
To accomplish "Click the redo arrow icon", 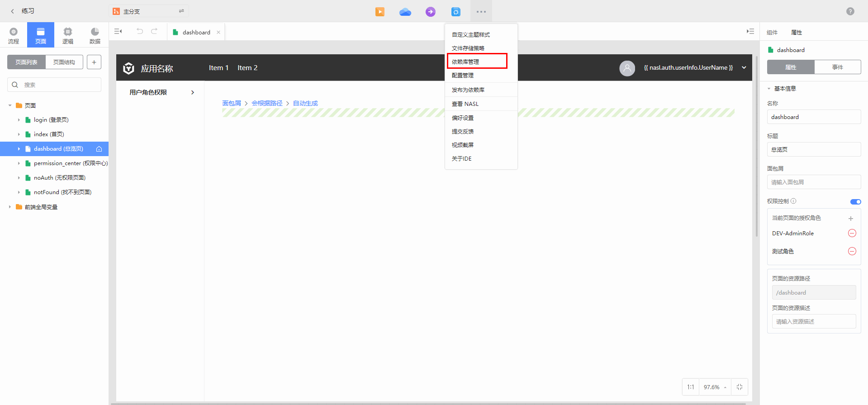I will click(154, 31).
